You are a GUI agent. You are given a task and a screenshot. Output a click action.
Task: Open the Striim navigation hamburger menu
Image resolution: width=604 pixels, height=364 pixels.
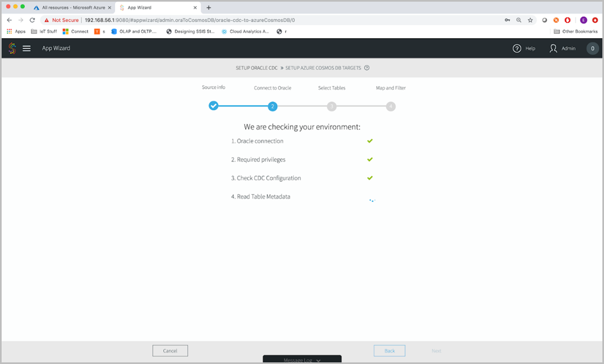tap(27, 48)
